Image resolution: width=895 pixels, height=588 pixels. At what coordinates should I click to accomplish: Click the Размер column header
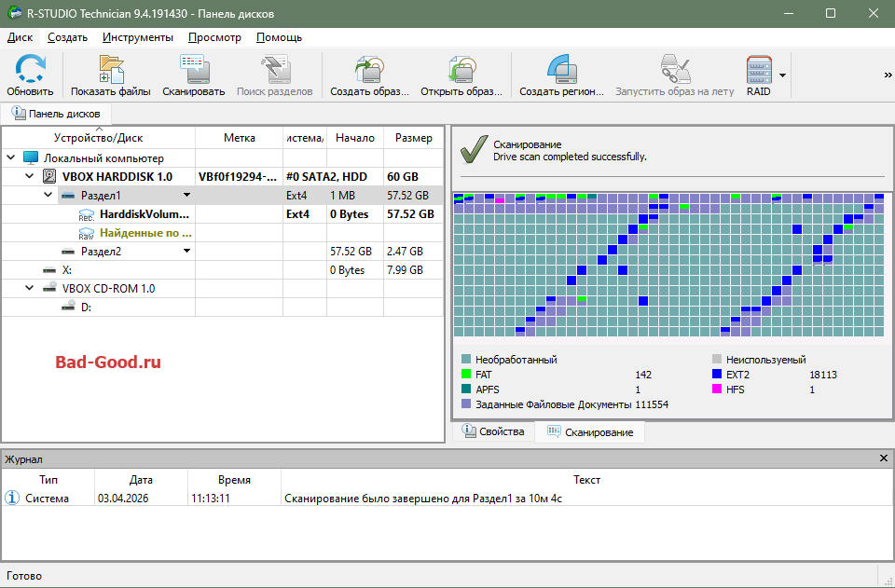tap(413, 138)
